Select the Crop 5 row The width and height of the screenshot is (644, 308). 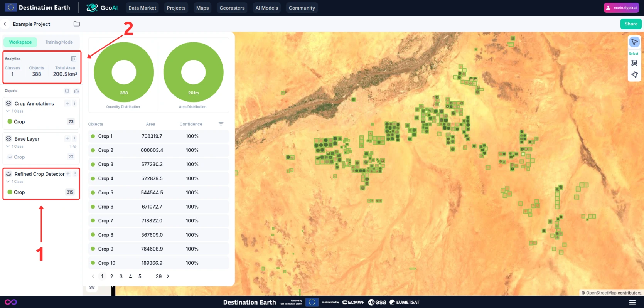pyautogui.click(x=158, y=192)
